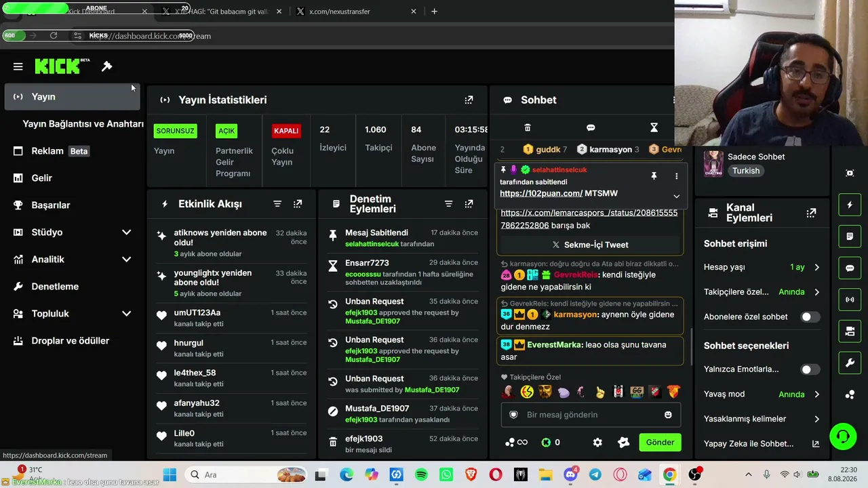Open Hesap yaşı setting options
This screenshot has width=868, height=488.
click(x=762, y=267)
